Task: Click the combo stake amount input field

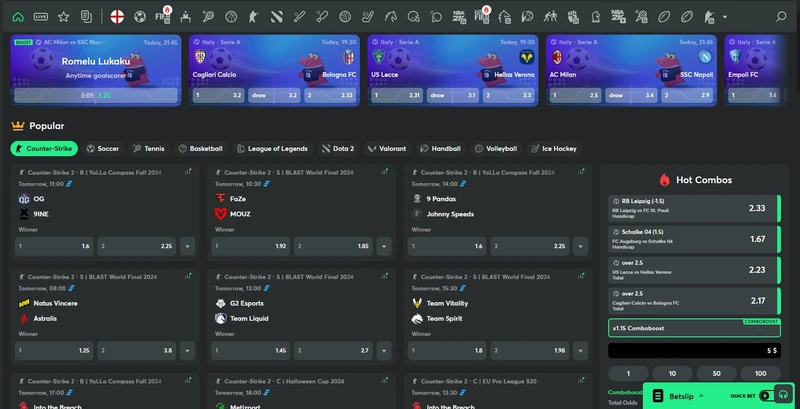Action: pyautogui.click(x=694, y=351)
